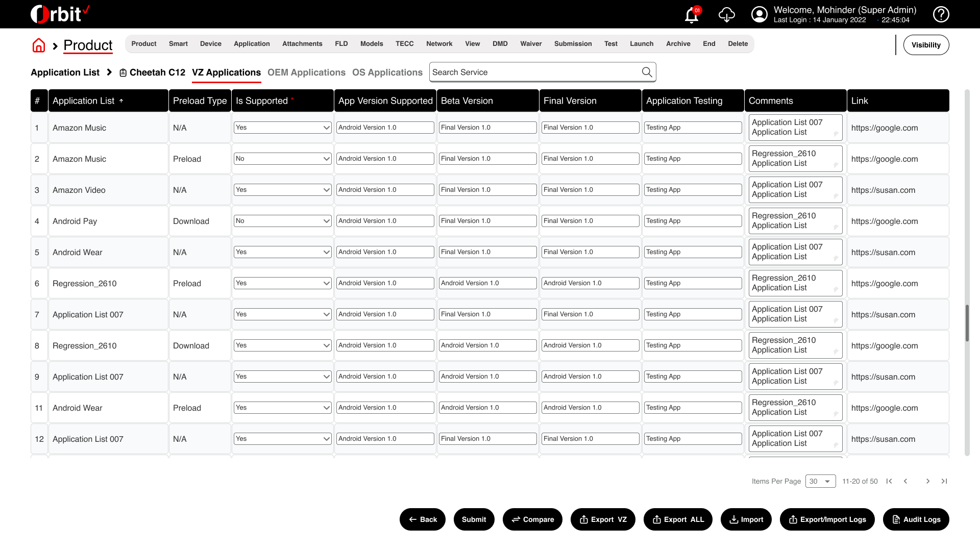Open Is Supported dropdown for Android Pay
The height and width of the screenshot is (551, 980).
pos(283,221)
